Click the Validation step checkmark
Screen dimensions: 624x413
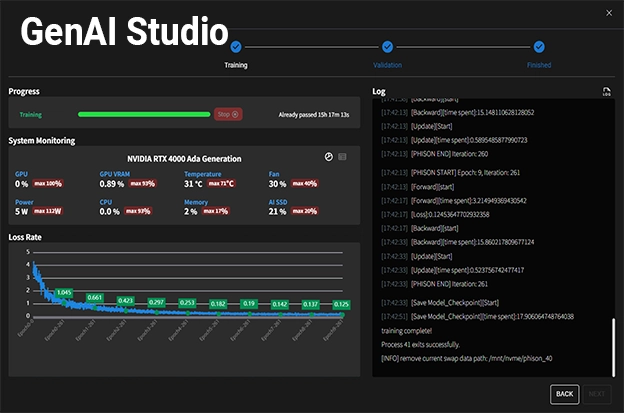[387, 46]
